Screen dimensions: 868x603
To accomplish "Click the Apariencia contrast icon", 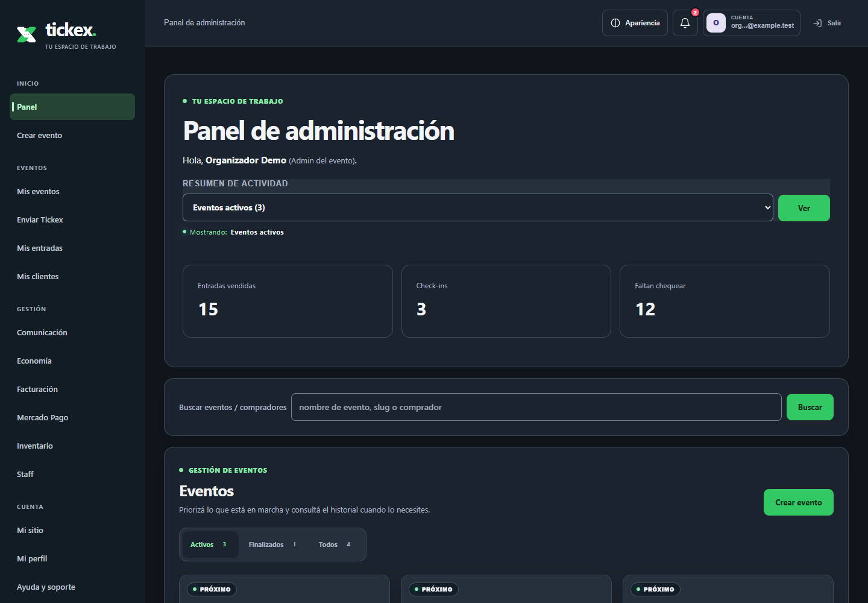I will pyautogui.click(x=615, y=23).
